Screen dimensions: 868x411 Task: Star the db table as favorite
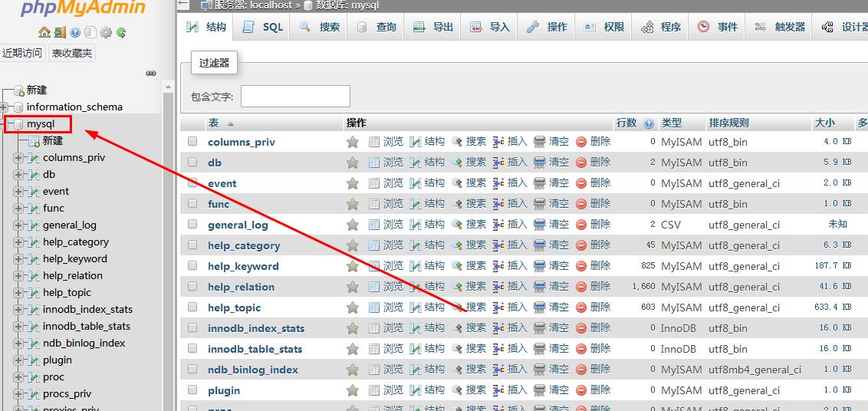[x=353, y=163]
